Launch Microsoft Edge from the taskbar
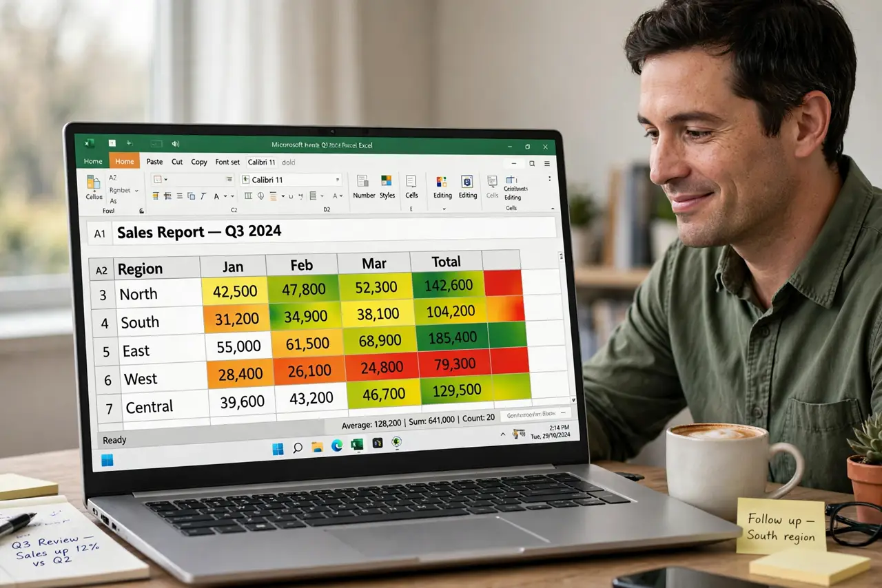The image size is (882, 588). pos(337,446)
